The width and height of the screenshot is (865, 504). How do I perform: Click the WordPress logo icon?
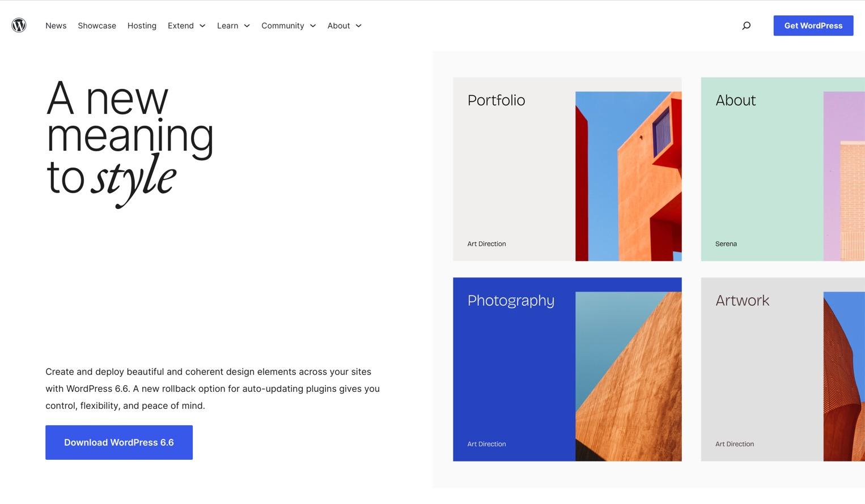click(x=19, y=25)
